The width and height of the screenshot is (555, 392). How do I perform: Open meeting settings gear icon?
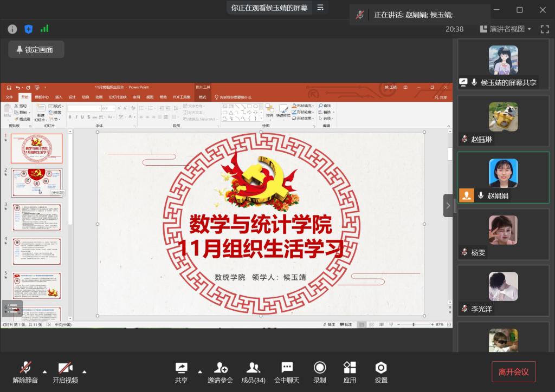click(x=381, y=368)
